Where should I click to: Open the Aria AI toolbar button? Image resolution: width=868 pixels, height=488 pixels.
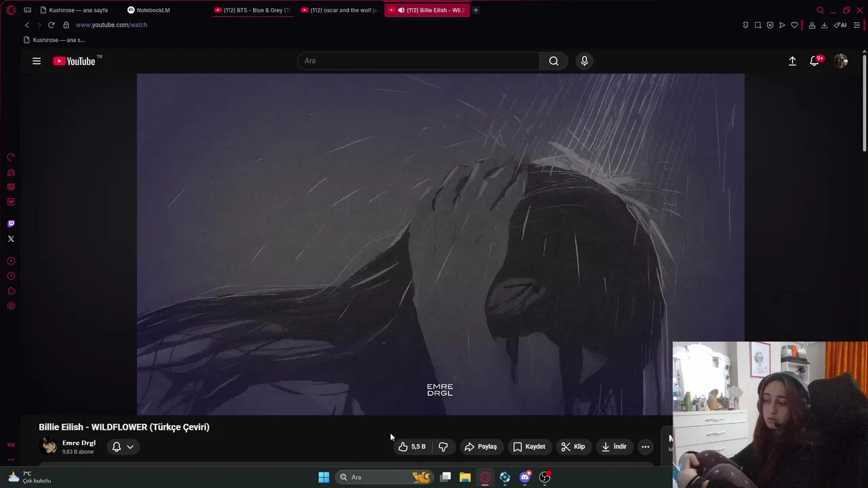tap(841, 25)
